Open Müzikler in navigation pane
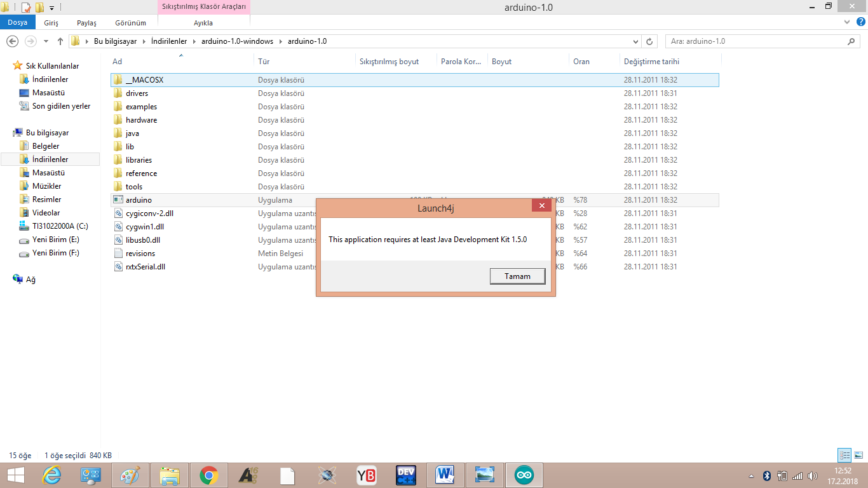868x488 pixels. coord(47,186)
